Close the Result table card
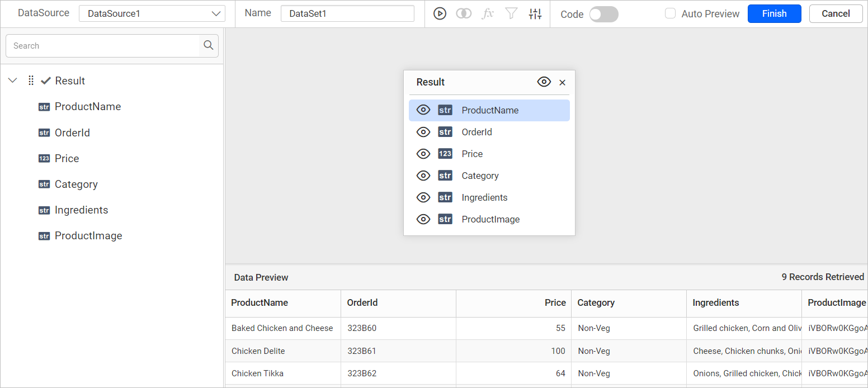 coord(563,83)
